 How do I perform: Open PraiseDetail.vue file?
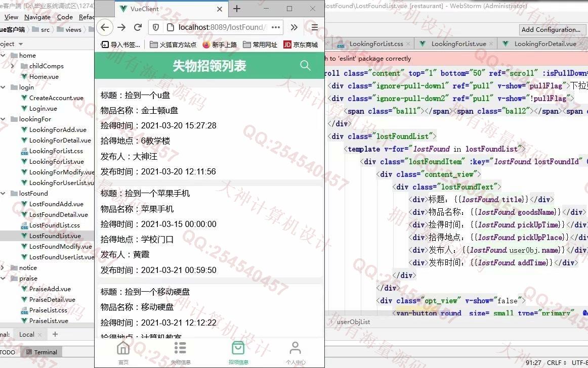pos(52,299)
